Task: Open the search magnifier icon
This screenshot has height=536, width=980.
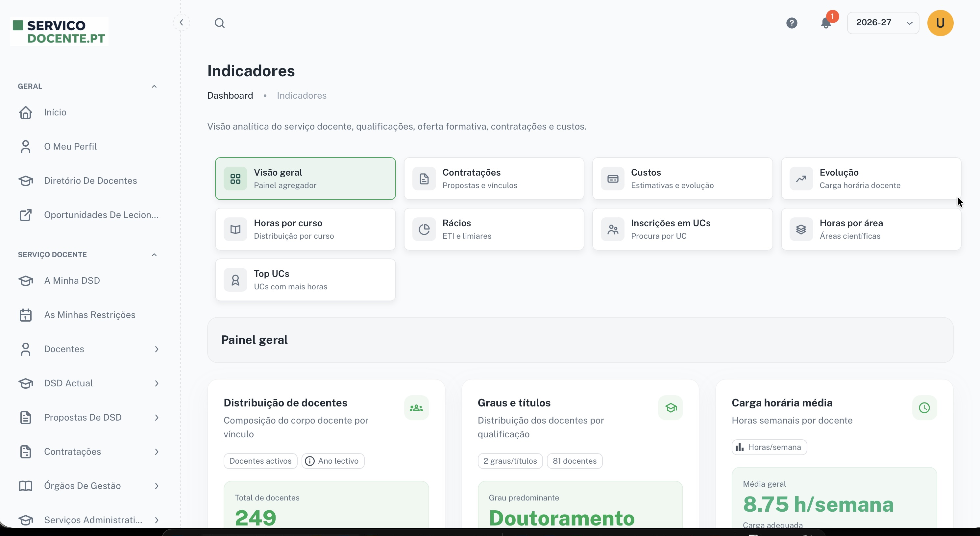Action: (219, 23)
